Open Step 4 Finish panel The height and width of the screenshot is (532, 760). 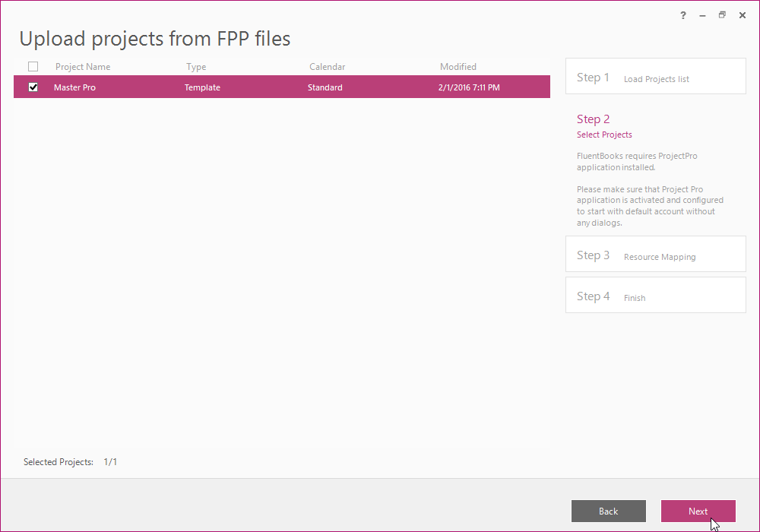coord(655,295)
